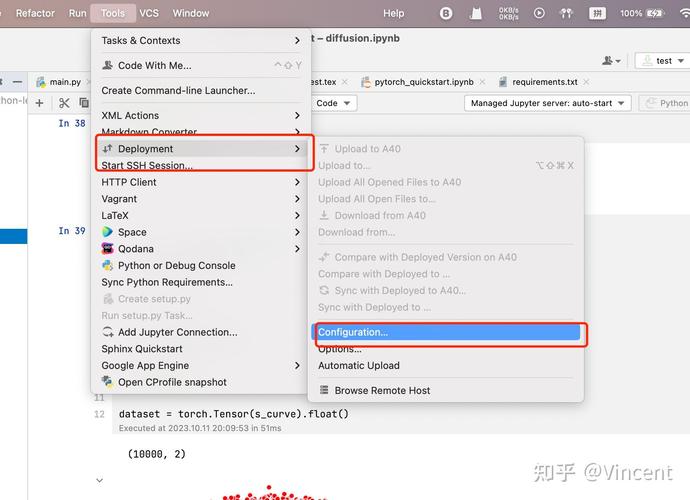Select Create Command-line Launcher
The width and height of the screenshot is (690, 500).
coord(201,91)
